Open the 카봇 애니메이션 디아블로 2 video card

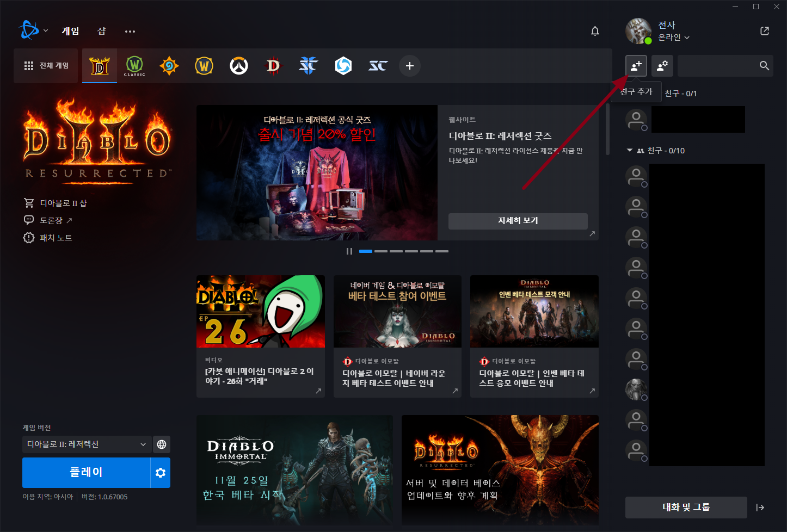coord(261,336)
